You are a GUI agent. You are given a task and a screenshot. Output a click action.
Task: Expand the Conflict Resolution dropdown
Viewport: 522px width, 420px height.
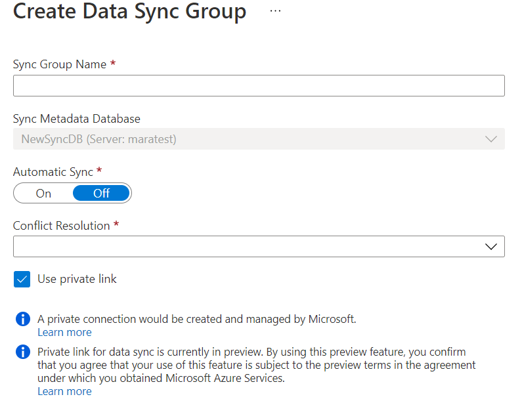[x=259, y=246]
